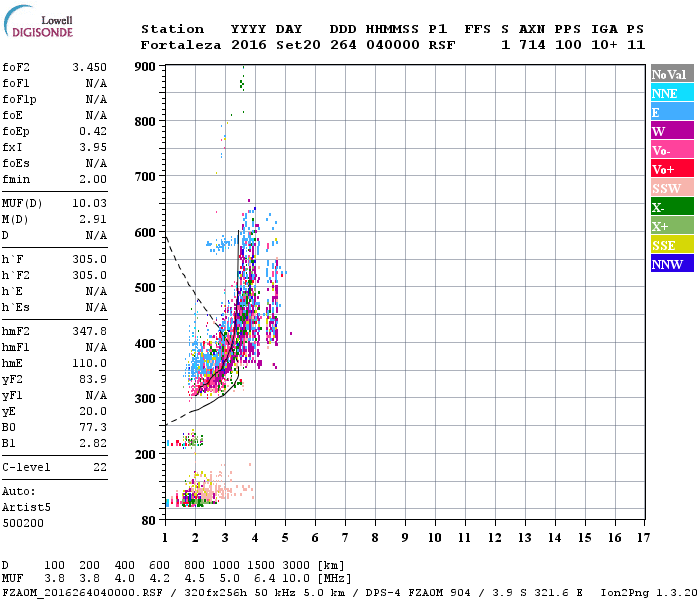Click the M(D) value 2.91
700x600 pixels.
click(93, 219)
